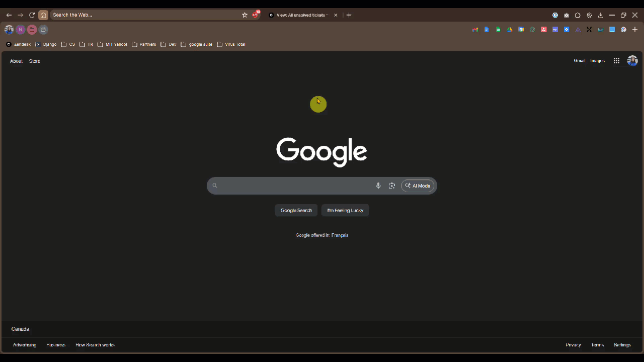Open the purple 'mp' shortcut icon
The width and height of the screenshot is (644, 362).
point(555,30)
